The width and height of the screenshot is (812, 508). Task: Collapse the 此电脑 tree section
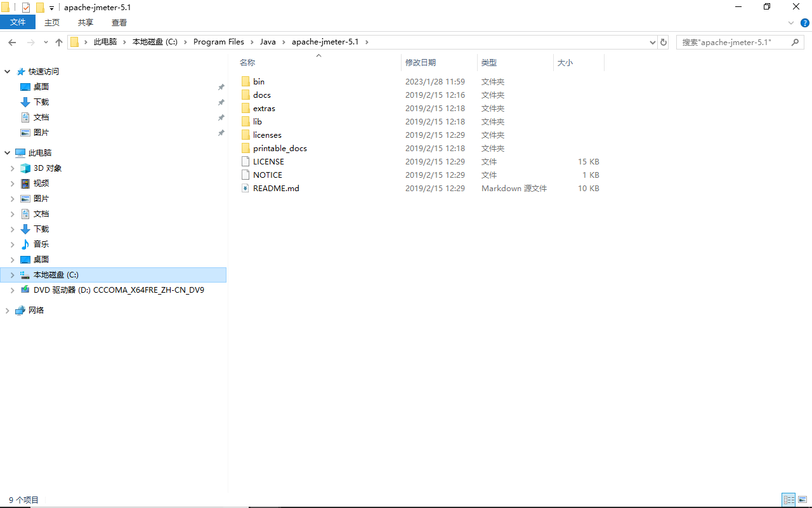(8, 153)
